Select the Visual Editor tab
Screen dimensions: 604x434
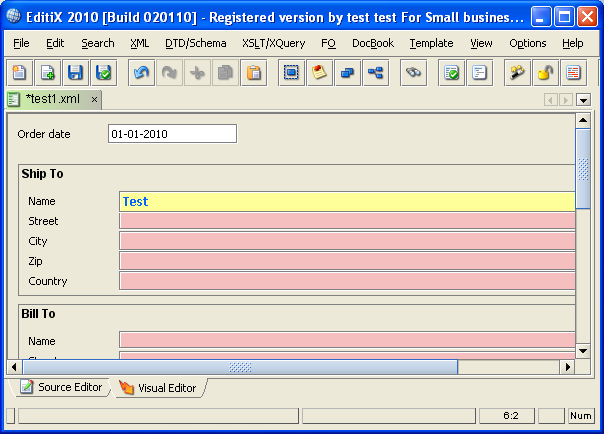click(158, 388)
